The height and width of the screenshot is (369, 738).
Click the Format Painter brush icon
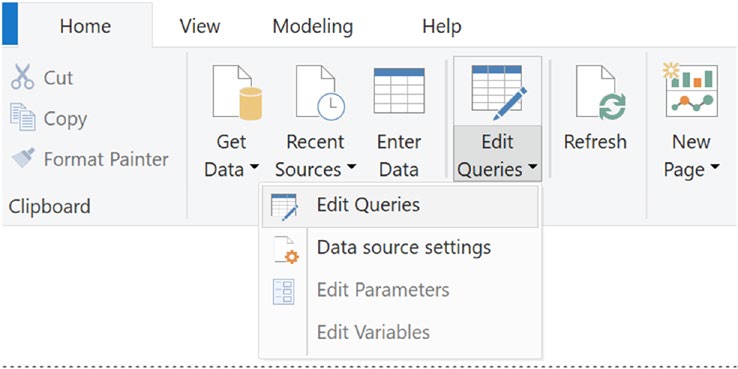click(x=23, y=159)
